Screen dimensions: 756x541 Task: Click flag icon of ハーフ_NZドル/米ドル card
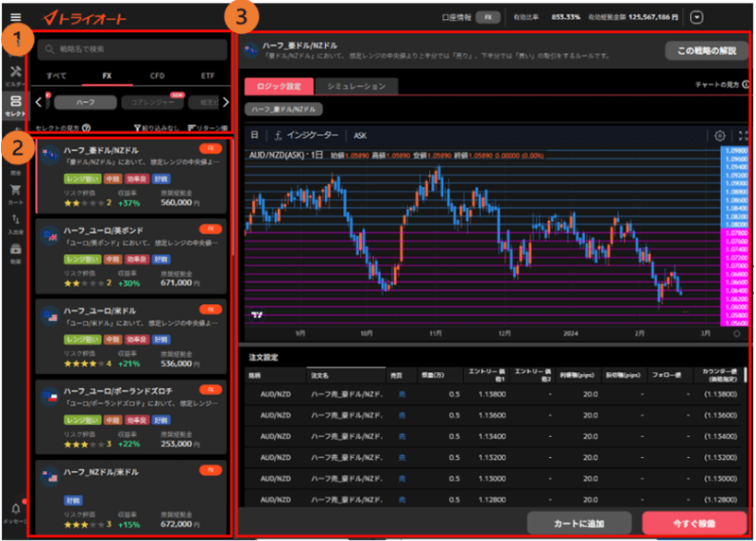[x=49, y=477]
